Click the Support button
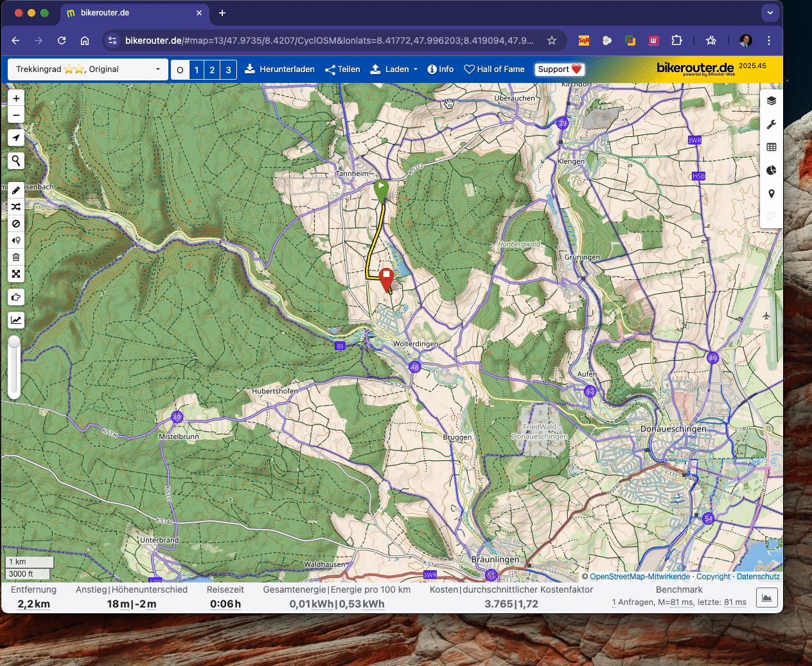Image resolution: width=812 pixels, height=666 pixels. pyautogui.click(x=559, y=69)
